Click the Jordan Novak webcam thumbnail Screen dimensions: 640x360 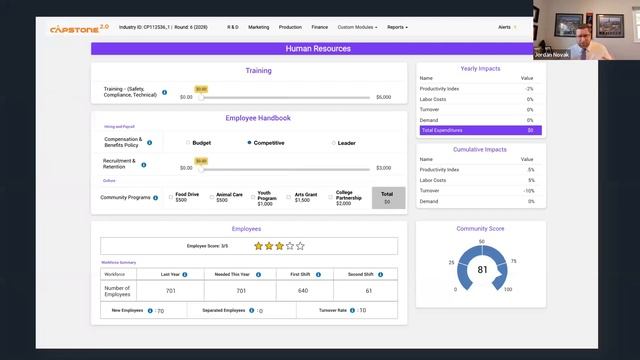(587, 30)
